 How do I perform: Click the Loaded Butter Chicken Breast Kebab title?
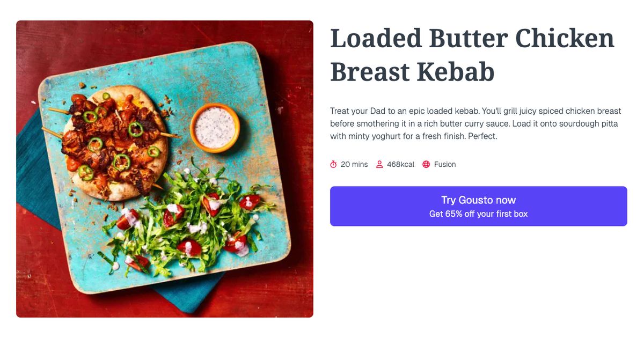(472, 54)
